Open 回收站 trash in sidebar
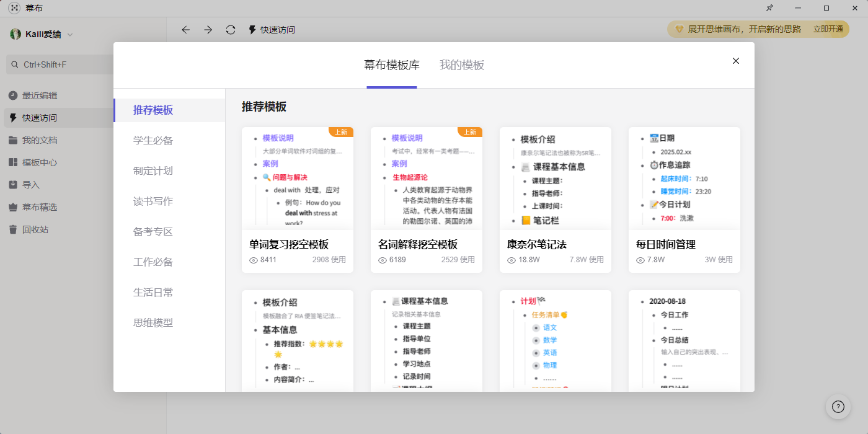Viewport: 868px width, 434px height. click(x=35, y=229)
